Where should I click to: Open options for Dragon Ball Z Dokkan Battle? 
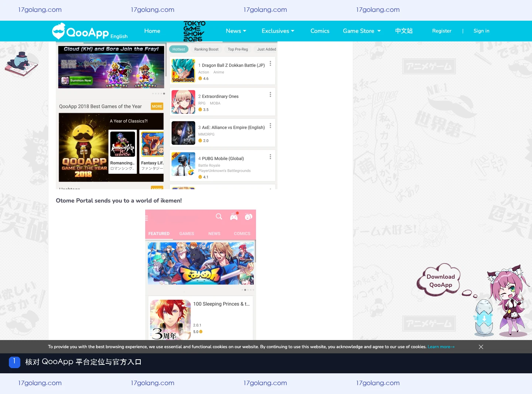coord(270,64)
